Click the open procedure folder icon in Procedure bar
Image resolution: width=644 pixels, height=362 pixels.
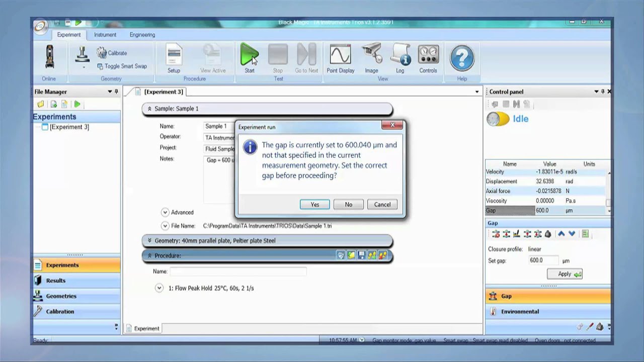click(351, 255)
